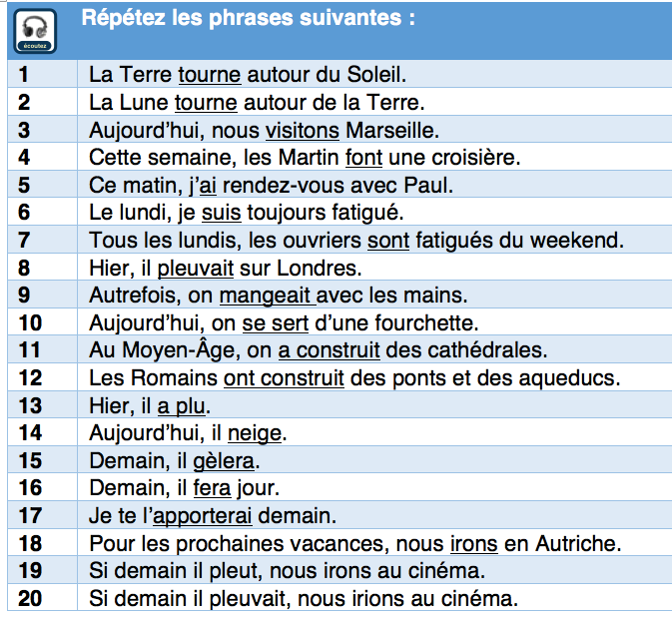Click underlined word 'tourne' in sentence 1

[209, 74]
